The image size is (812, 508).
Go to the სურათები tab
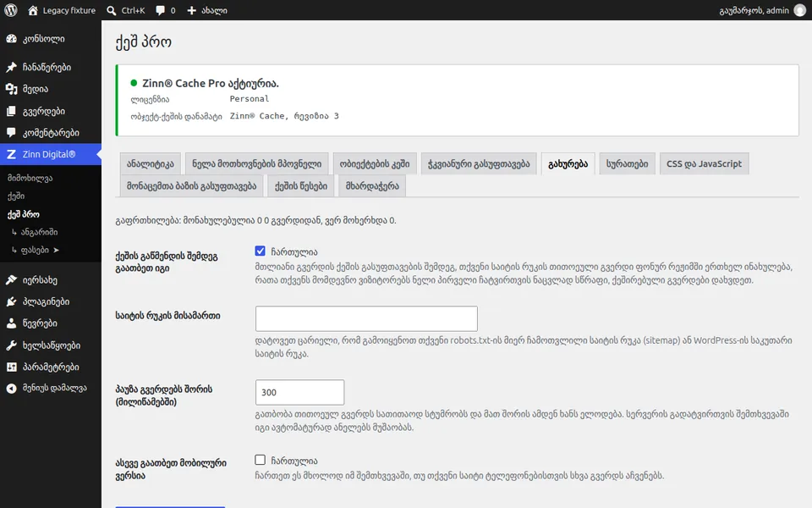click(x=627, y=163)
